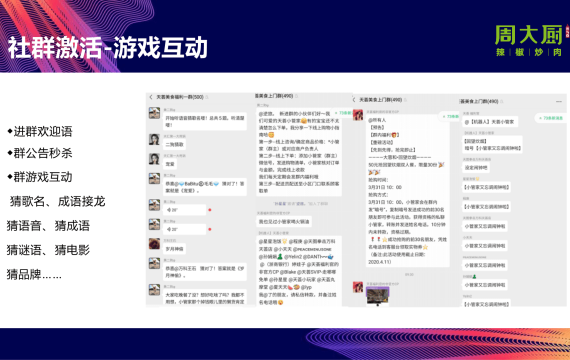Image resolution: width=570 pixels, height=360 pixels.
Task: Click the line 猜谜语、猜电影
Action: (48, 250)
